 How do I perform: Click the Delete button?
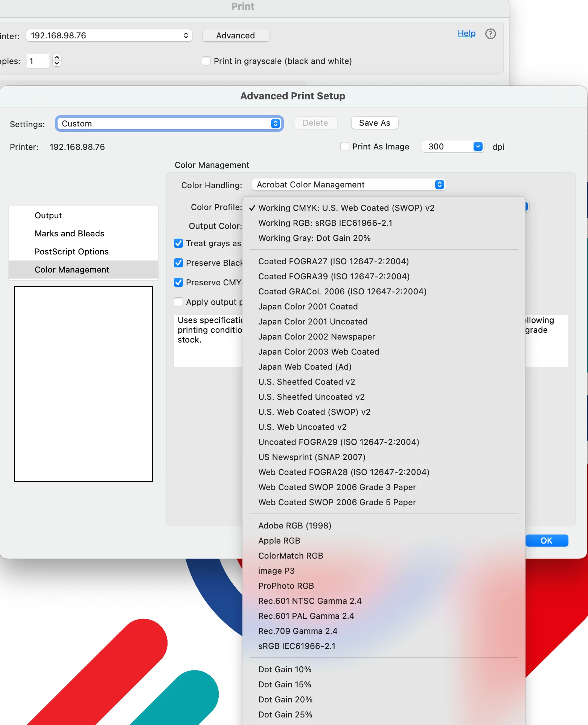pos(315,123)
